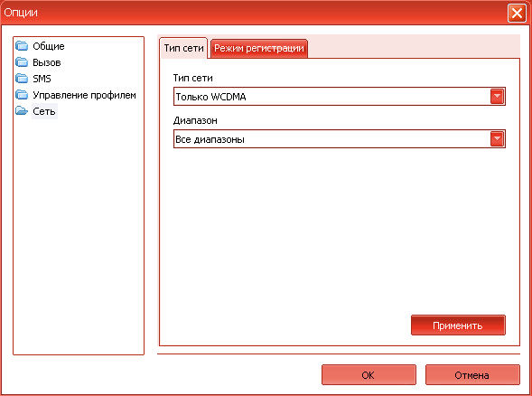The height and width of the screenshot is (396, 532).
Task: Click the folder icon next to SMS
Action: [22, 78]
